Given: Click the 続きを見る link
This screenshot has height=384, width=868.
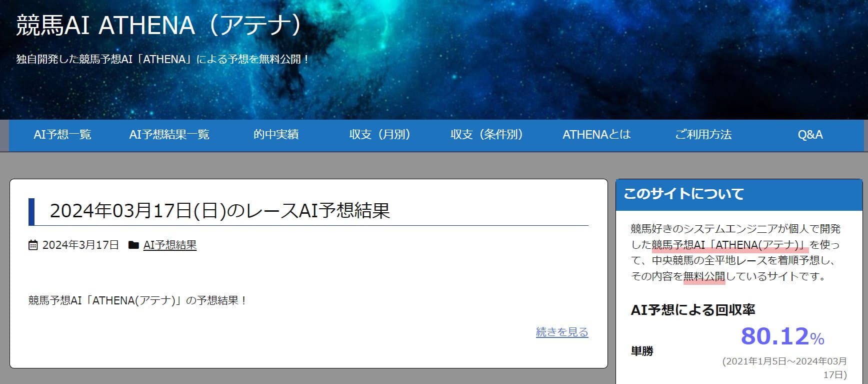Looking at the screenshot, I should [x=562, y=332].
